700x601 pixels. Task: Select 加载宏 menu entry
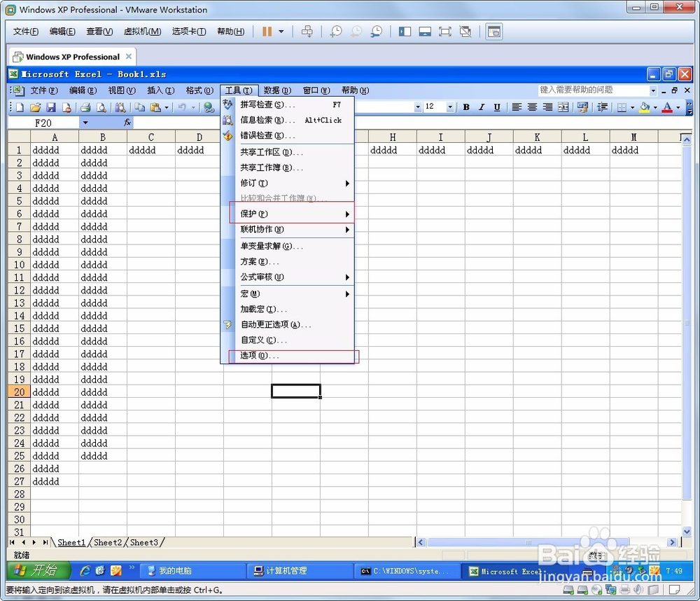(288, 309)
